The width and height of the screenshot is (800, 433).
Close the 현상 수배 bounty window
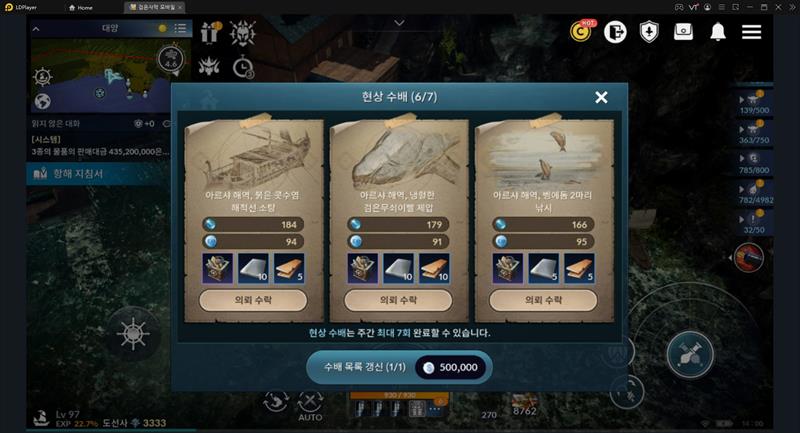coord(601,97)
